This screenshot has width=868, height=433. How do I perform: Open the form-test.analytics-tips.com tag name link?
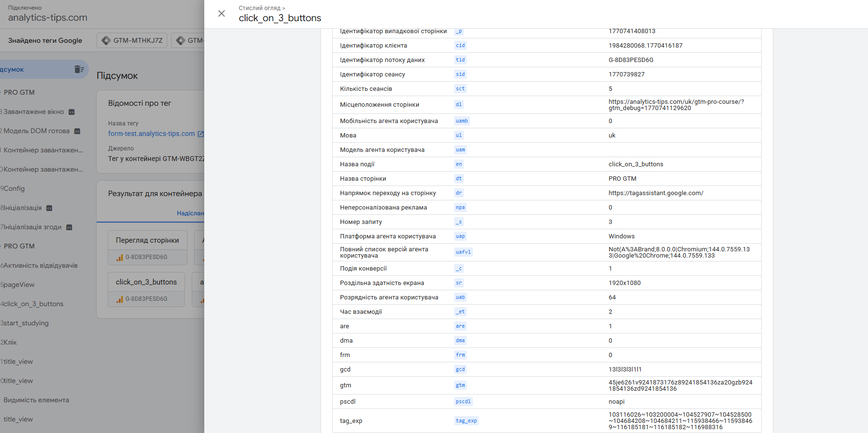coord(151,134)
